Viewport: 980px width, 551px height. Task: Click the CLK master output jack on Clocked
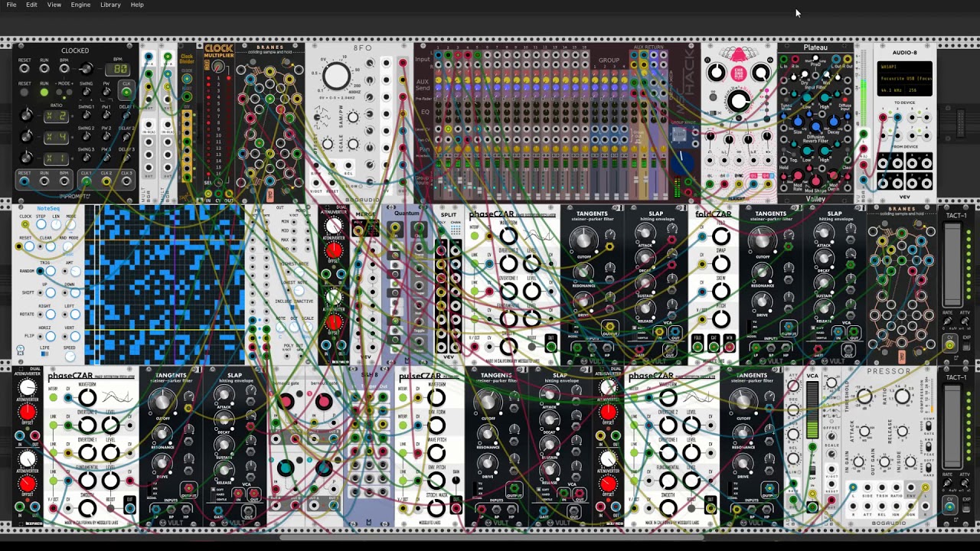coord(126,93)
